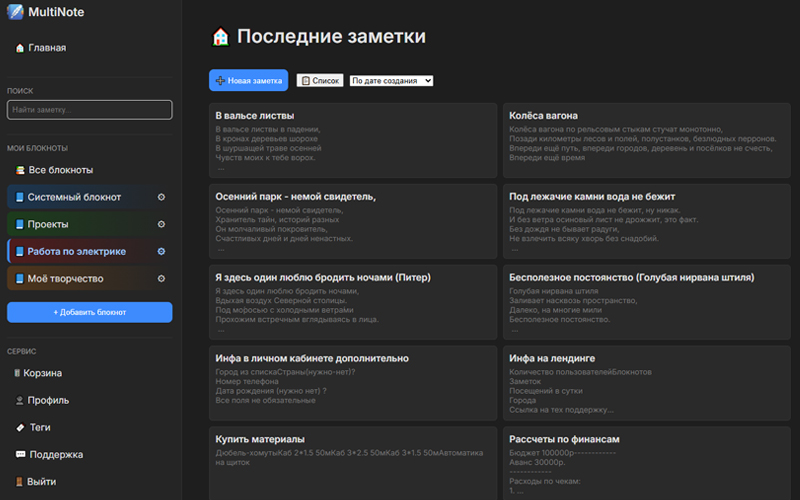
Task: Open the sort dropdown По дате создания
Action: [391, 81]
